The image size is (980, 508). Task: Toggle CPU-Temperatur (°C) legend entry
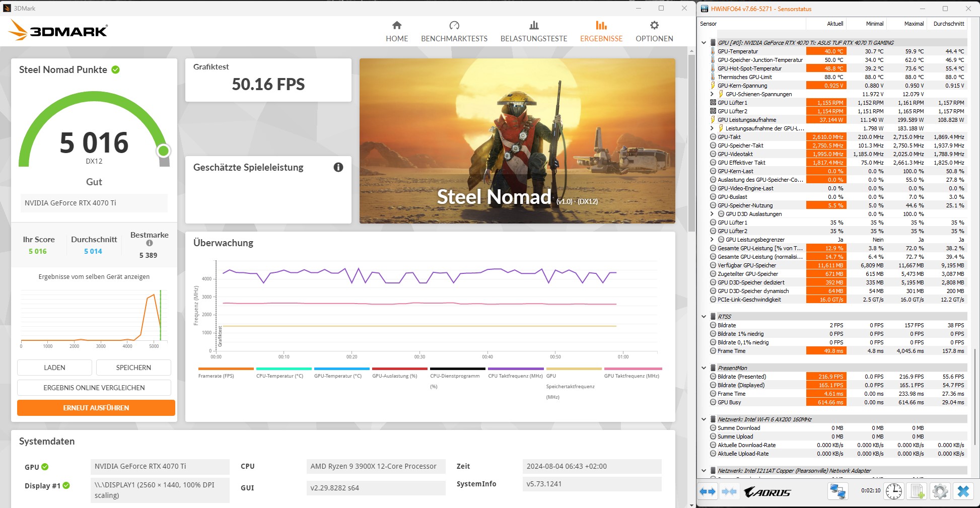(x=284, y=373)
